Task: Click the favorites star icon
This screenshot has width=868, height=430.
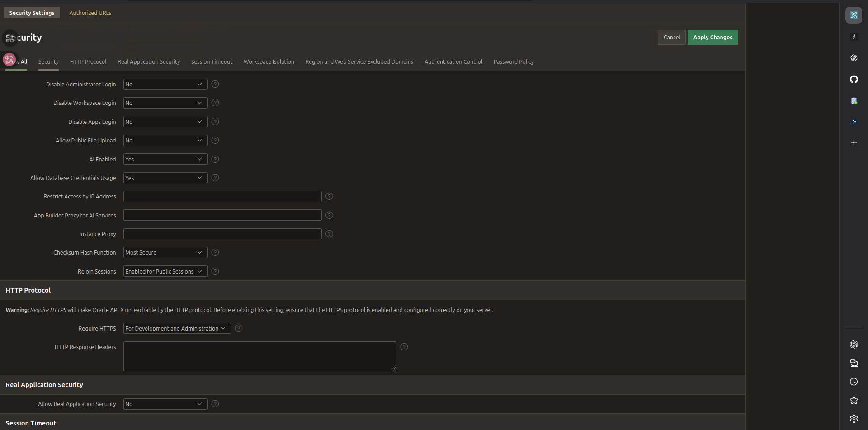Action: (854, 400)
